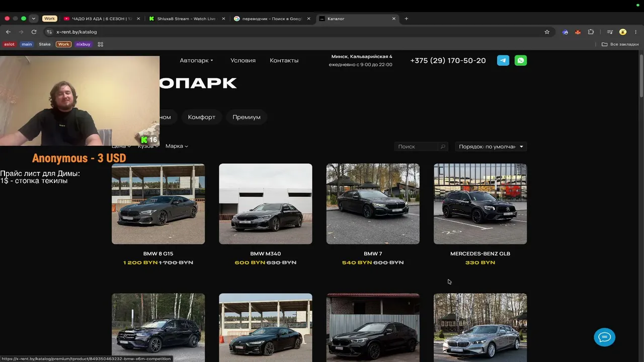Close the переводчик Google search tab
Viewport: 644px width, 362px height.
pos(308,19)
